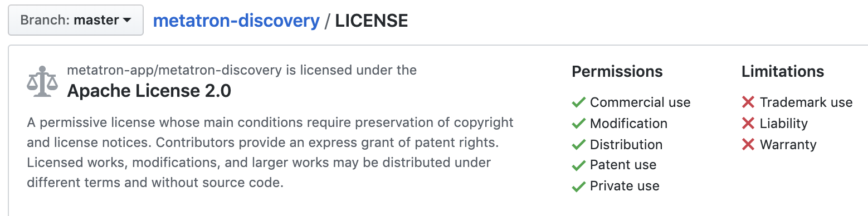Click the green check next to Distribution
This screenshot has width=868, height=216.
click(579, 145)
